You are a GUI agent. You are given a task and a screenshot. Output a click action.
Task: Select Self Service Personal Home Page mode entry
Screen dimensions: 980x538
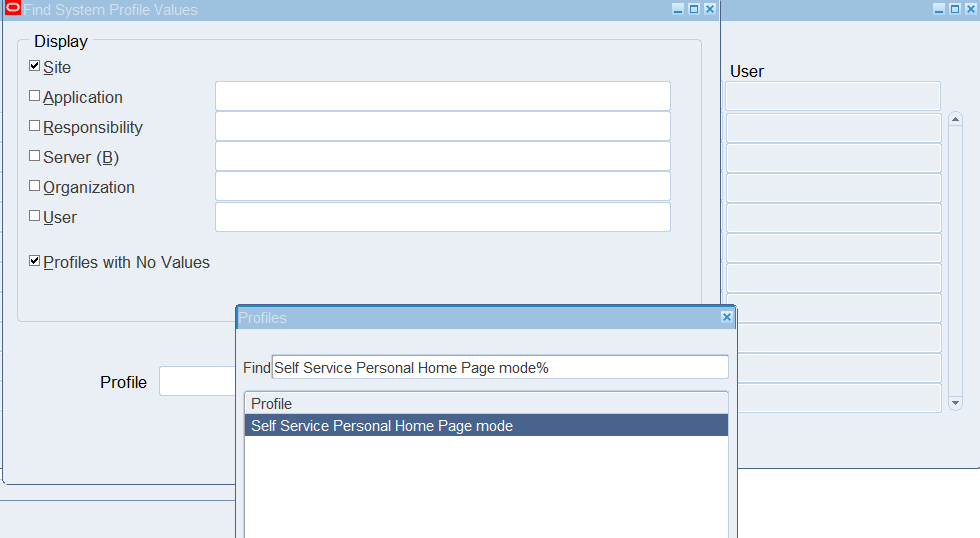[x=486, y=426]
